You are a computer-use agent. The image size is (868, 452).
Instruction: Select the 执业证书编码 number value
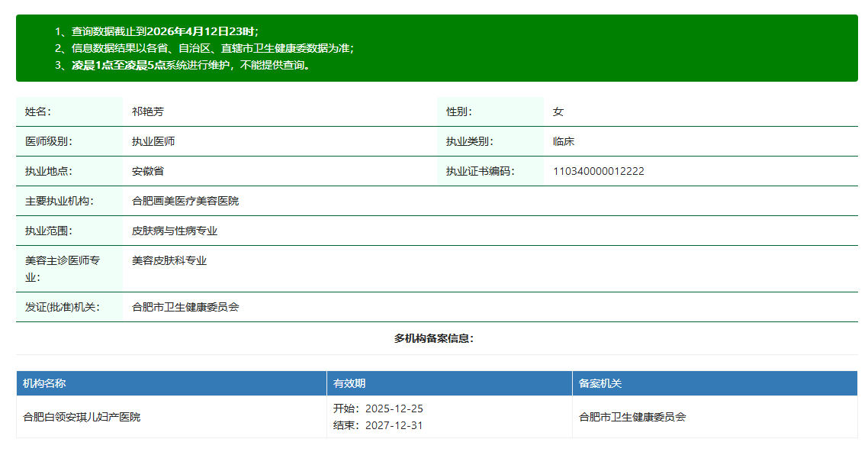[x=598, y=171]
